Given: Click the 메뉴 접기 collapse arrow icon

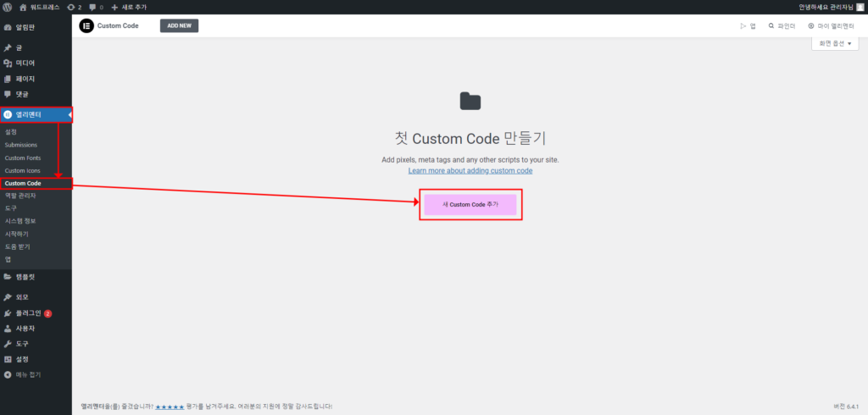Looking at the screenshot, I should (x=8, y=374).
